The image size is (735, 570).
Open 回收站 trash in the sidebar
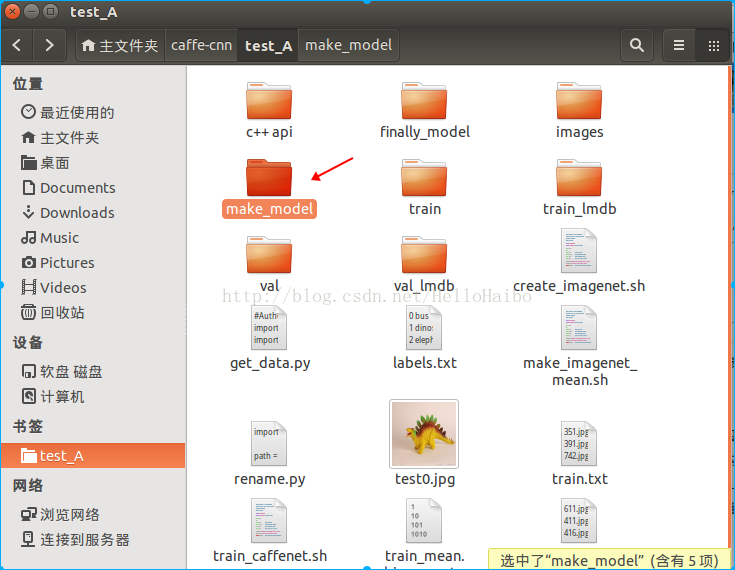pyautogui.click(x=94, y=312)
